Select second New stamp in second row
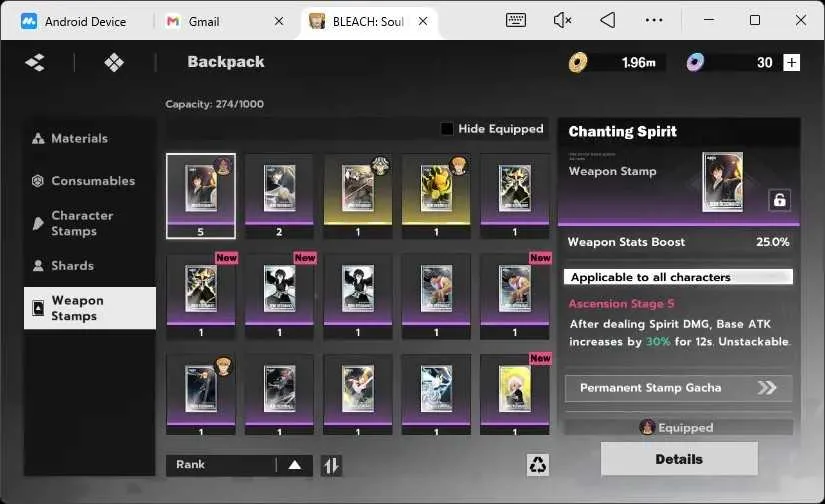Screen dimensions: 825x504 pyautogui.click(x=279, y=297)
